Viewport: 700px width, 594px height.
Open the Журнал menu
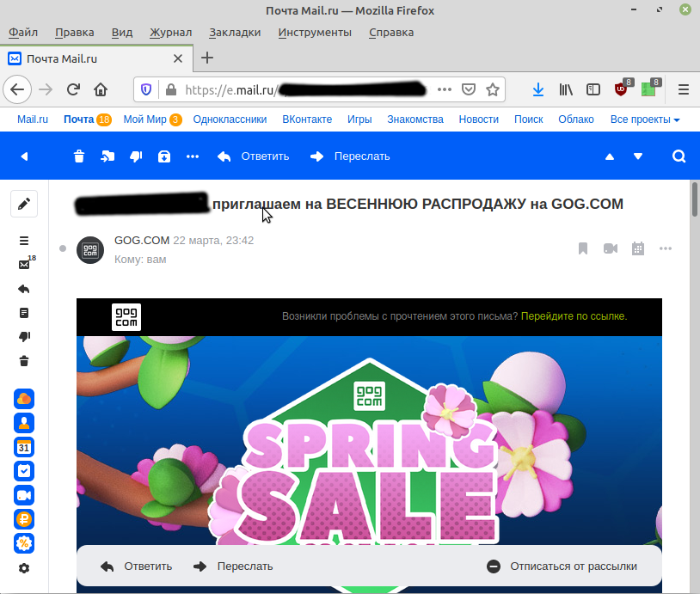[170, 33]
